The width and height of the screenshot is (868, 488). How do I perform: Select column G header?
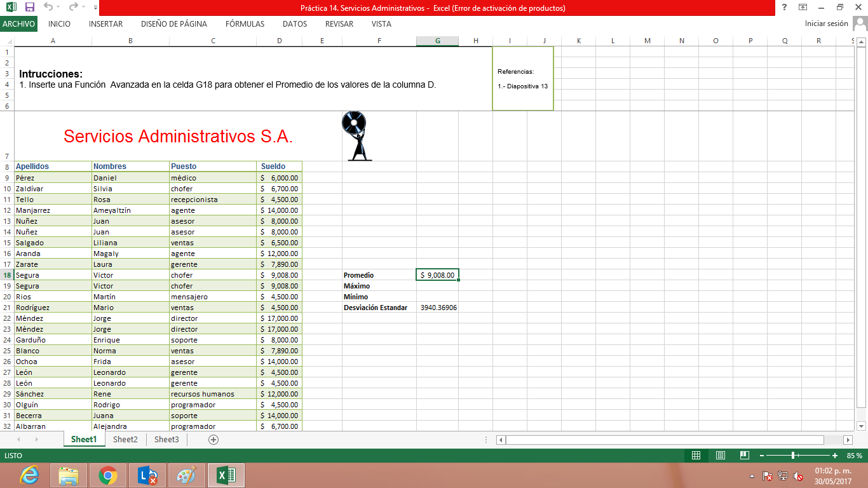coord(437,41)
